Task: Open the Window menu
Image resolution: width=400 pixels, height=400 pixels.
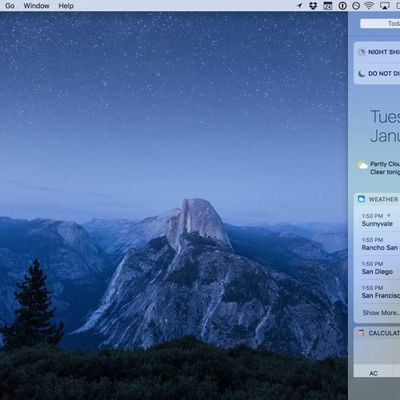Action: click(36, 6)
